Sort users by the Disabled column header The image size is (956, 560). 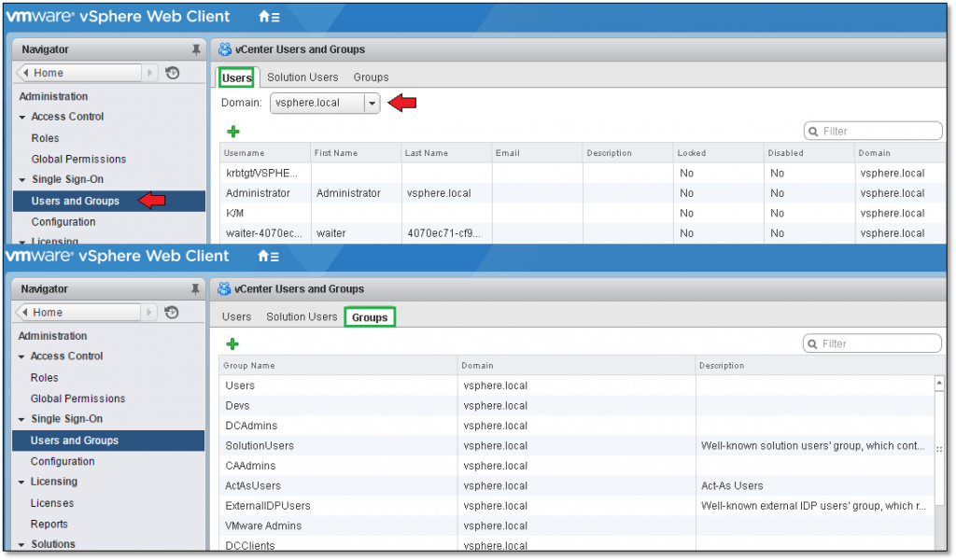coord(809,153)
